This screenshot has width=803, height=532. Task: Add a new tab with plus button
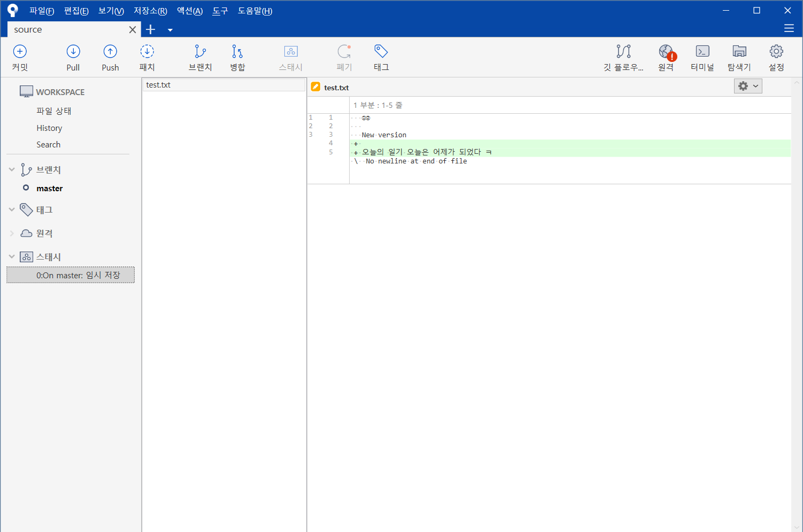[151, 29]
